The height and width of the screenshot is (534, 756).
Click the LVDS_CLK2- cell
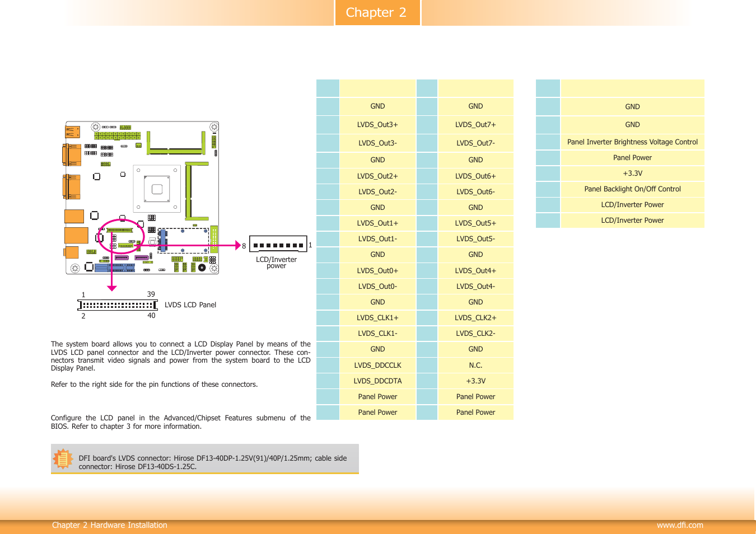(475, 334)
